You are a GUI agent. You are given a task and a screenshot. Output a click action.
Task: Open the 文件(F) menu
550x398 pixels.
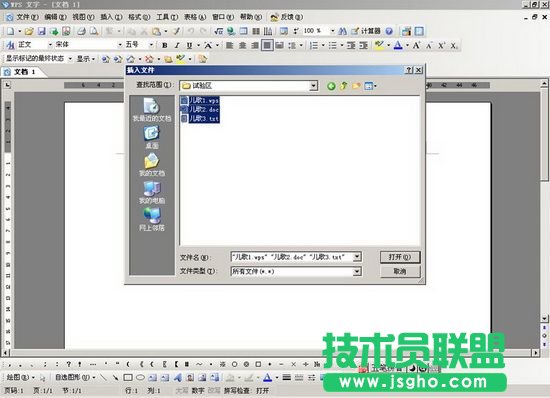click(27, 17)
